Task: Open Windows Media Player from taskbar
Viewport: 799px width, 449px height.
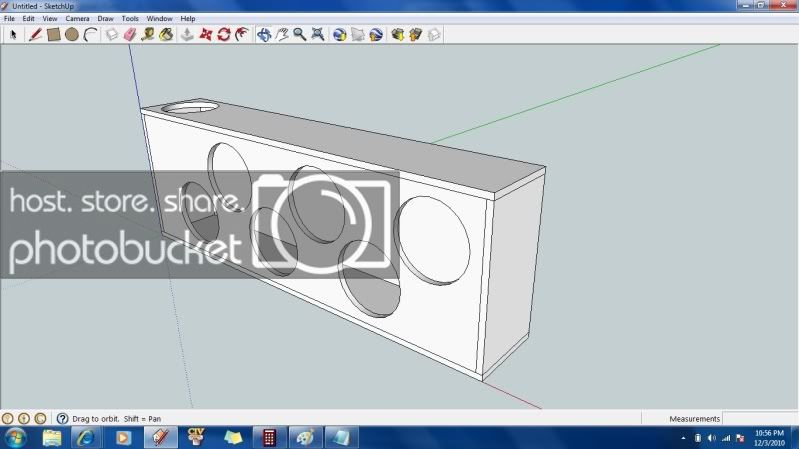Action: [123, 437]
